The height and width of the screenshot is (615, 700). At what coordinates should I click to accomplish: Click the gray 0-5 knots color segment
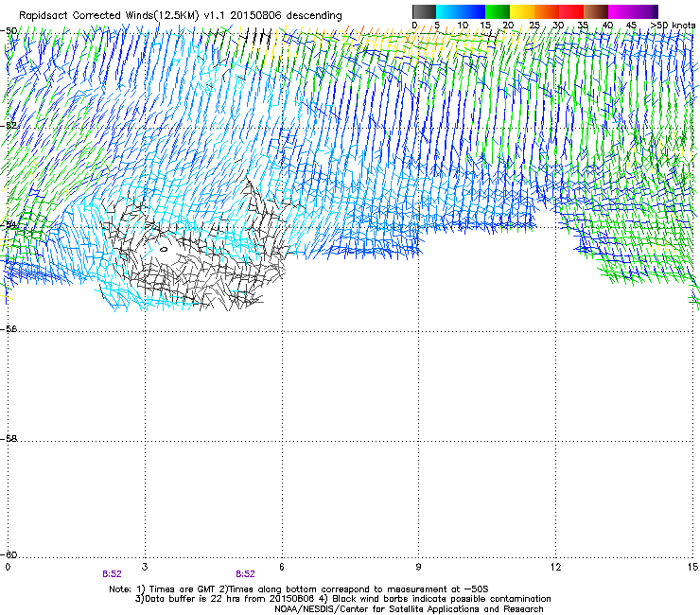tap(424, 11)
